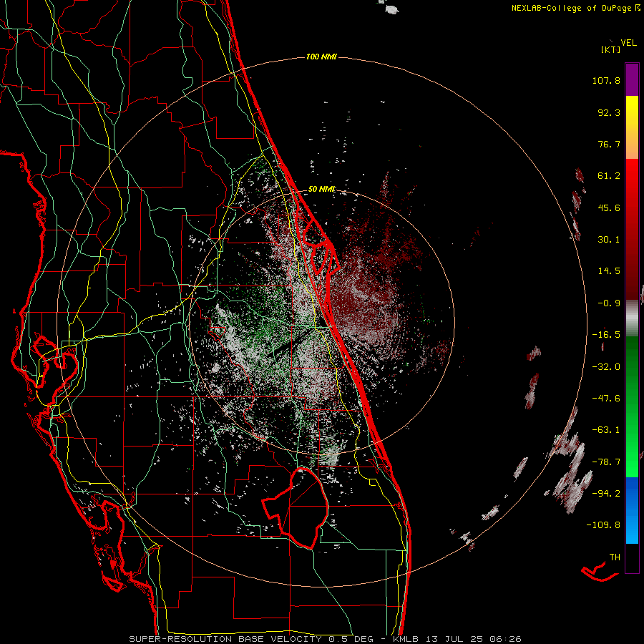Click the 76.7 velocity scale value
The width and height of the screenshot is (644, 644).
pyautogui.click(x=609, y=144)
